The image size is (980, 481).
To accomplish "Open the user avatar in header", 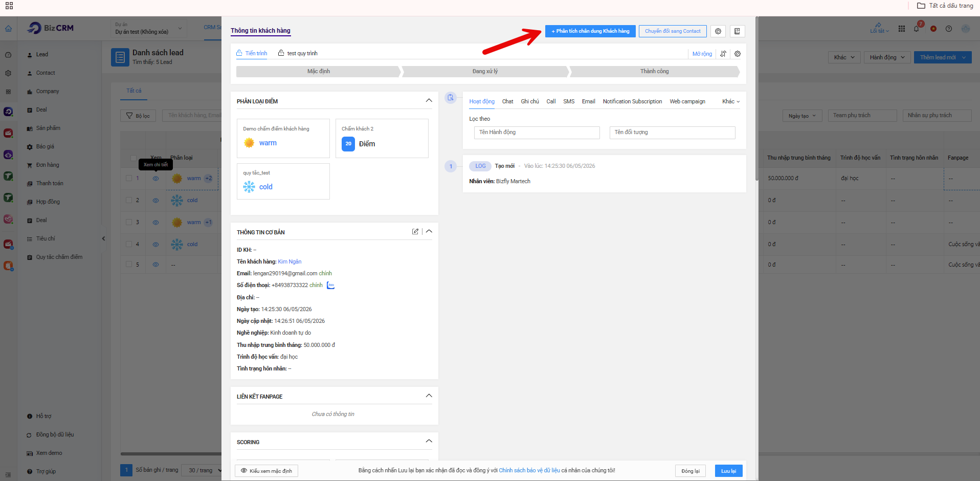I will (x=966, y=29).
